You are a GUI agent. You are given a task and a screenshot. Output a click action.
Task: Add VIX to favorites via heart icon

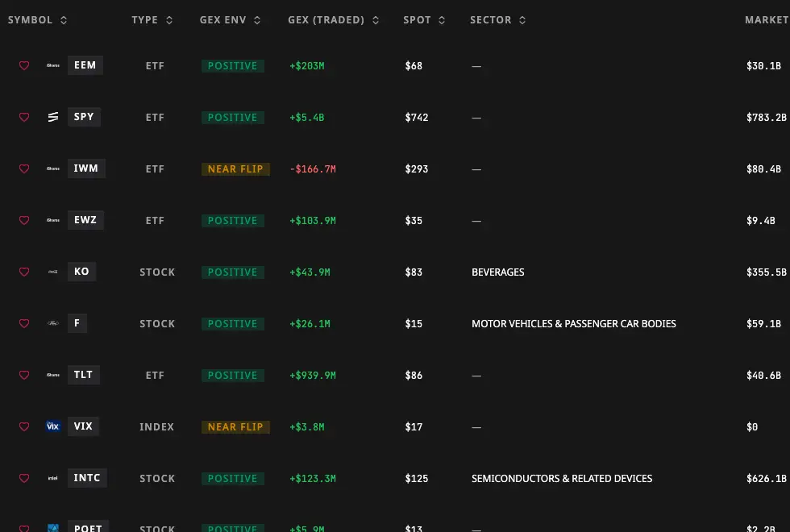tap(24, 426)
